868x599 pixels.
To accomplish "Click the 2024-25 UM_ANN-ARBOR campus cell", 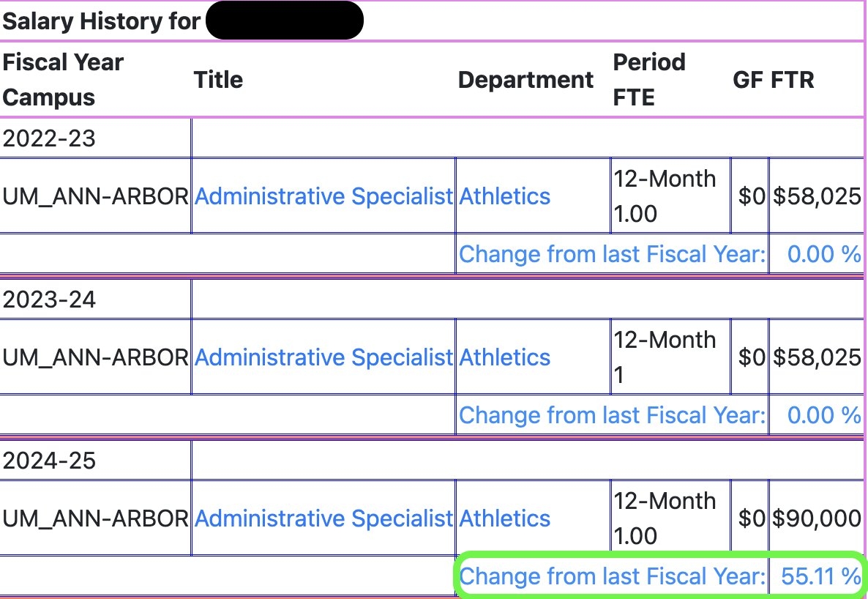I will 95,518.
